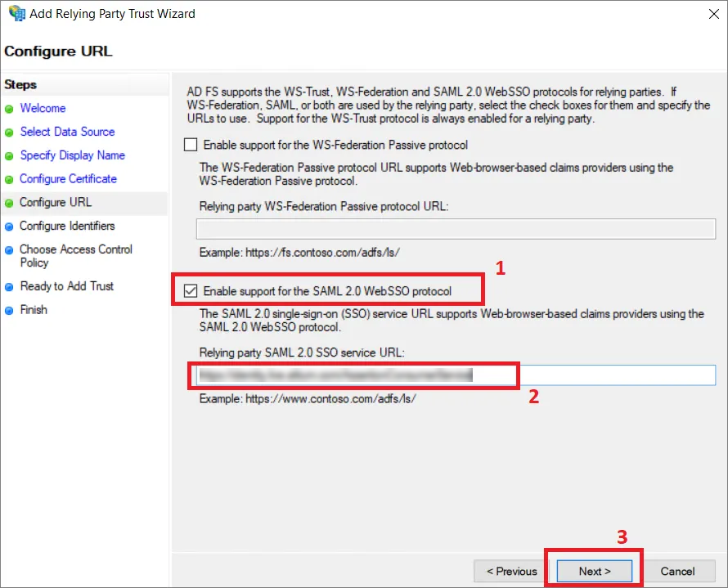728x588 pixels.
Task: Select the Ready to Add Trust step
Action: (x=67, y=286)
